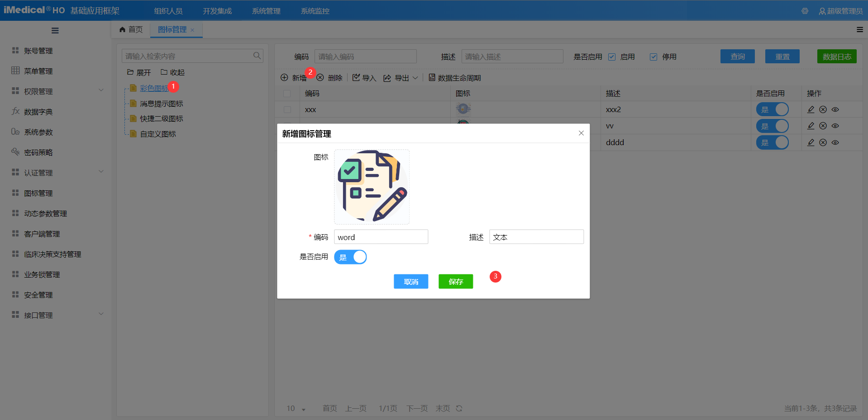Open the 导出 dropdown arrow
Screen dimensions: 868x420
[416, 78]
